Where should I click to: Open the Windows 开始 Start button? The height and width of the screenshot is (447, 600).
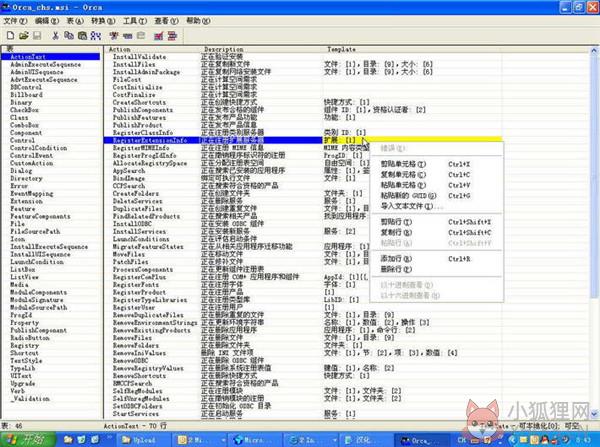[x=28, y=439]
